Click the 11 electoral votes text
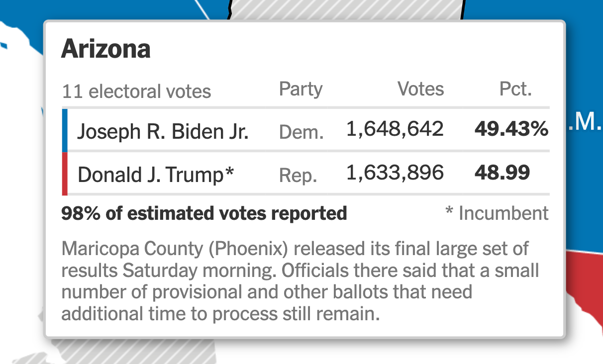Image resolution: width=603 pixels, height=364 pixels. tap(136, 91)
